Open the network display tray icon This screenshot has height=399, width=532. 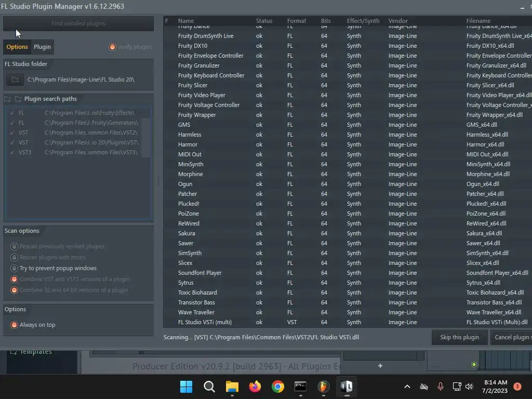coord(457,387)
